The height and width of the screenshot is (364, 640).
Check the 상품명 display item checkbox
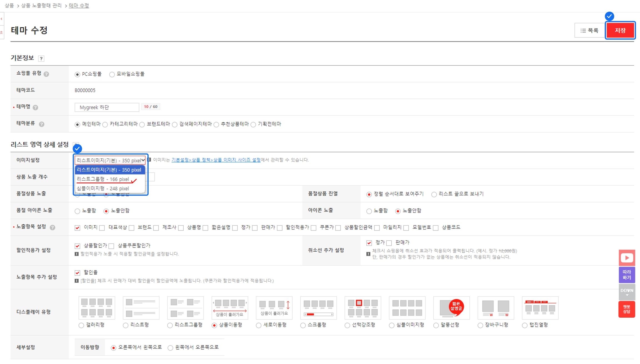tap(181, 228)
